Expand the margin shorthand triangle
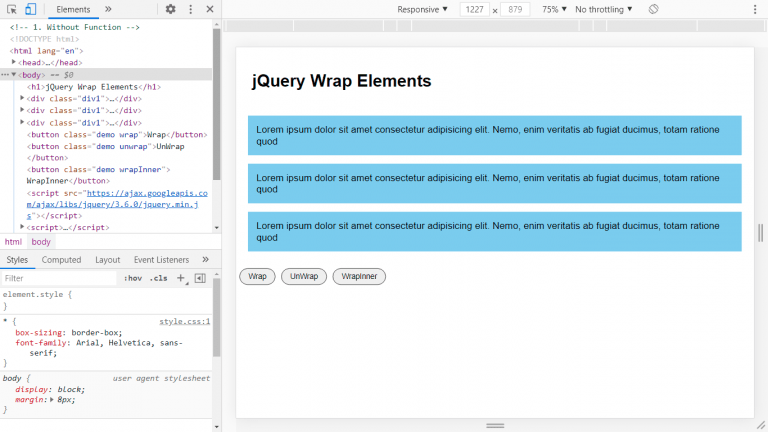The height and width of the screenshot is (432, 768). (51, 400)
